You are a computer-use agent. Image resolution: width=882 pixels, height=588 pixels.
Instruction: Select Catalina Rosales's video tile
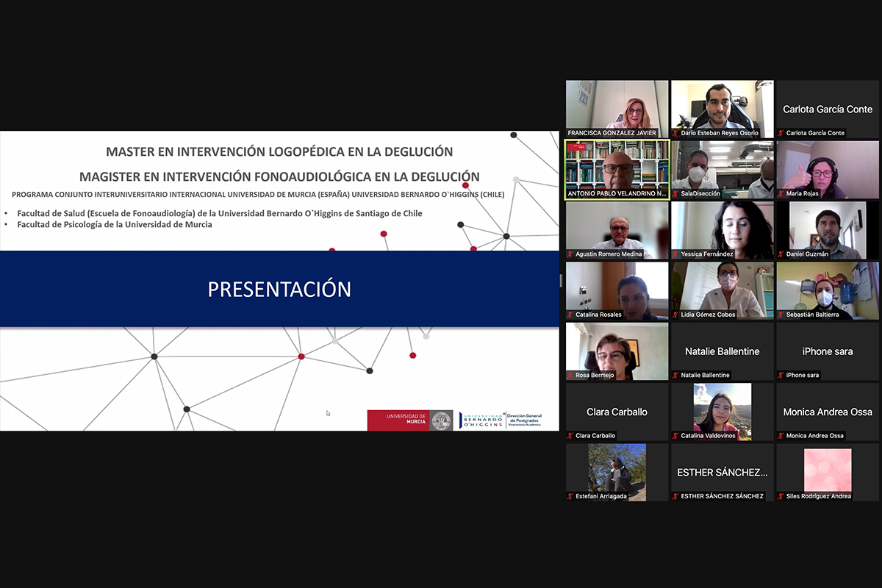[617, 290]
